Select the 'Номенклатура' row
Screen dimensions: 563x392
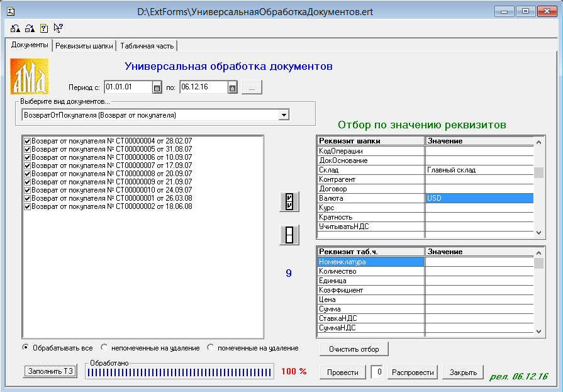point(425,262)
